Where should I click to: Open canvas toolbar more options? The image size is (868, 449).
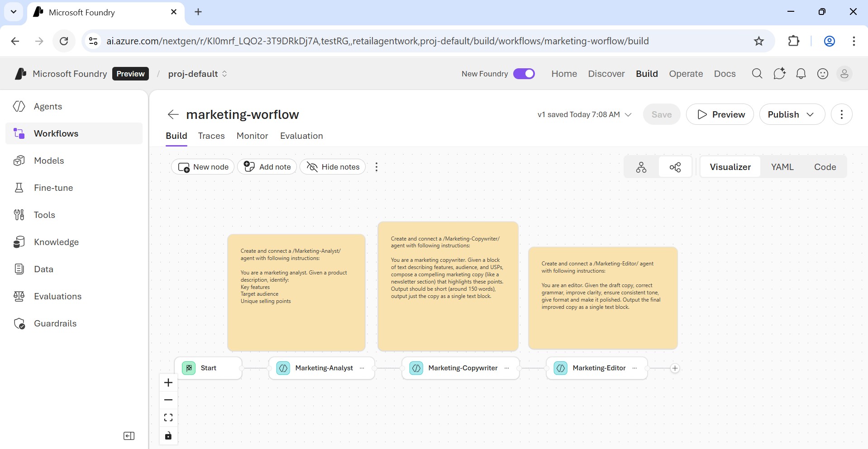[377, 167]
